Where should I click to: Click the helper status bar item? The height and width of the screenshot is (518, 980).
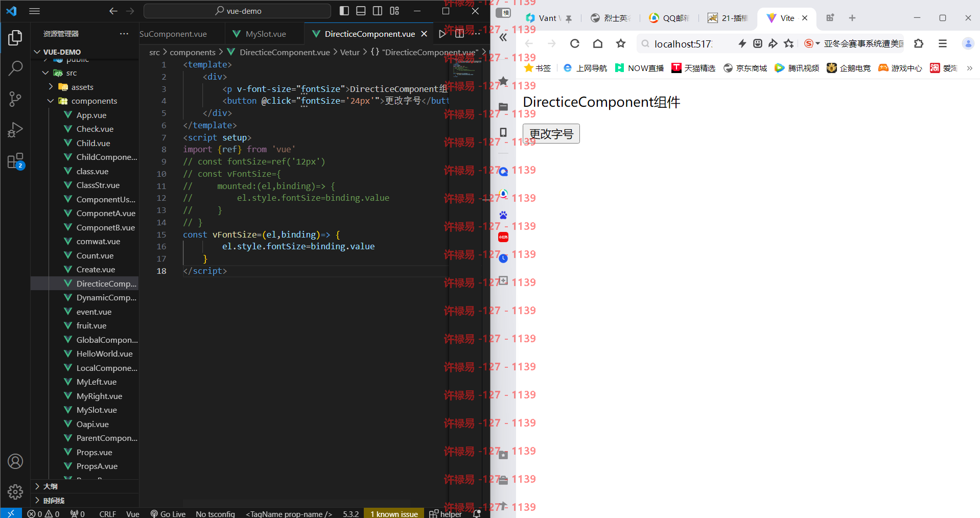click(x=446, y=514)
